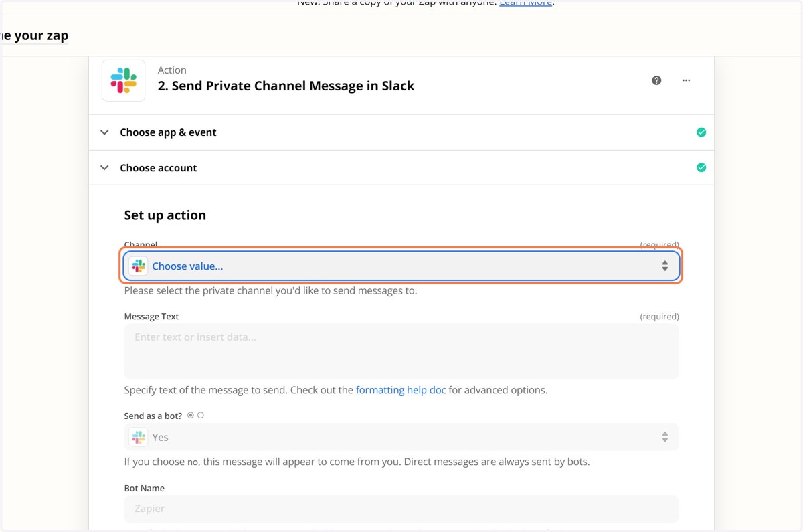Click green checkmark beside Choose app & event
This screenshot has height=532, width=803.
701,132
